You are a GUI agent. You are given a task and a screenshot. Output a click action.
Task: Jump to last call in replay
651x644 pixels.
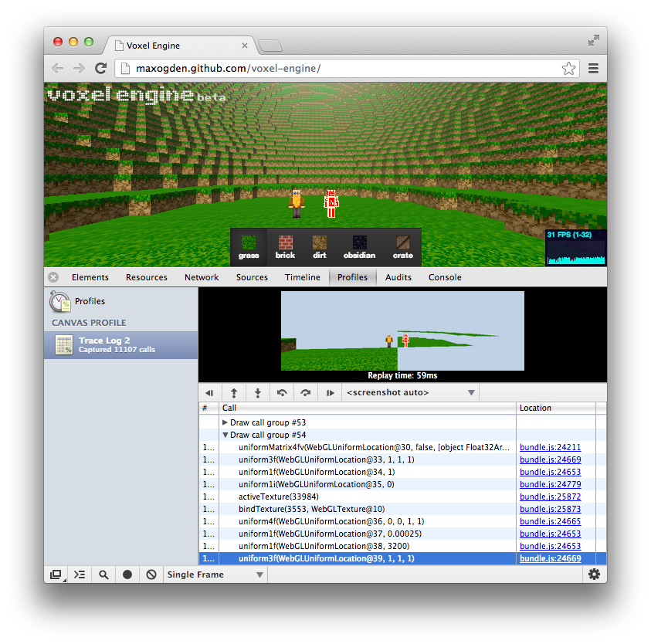coord(330,393)
